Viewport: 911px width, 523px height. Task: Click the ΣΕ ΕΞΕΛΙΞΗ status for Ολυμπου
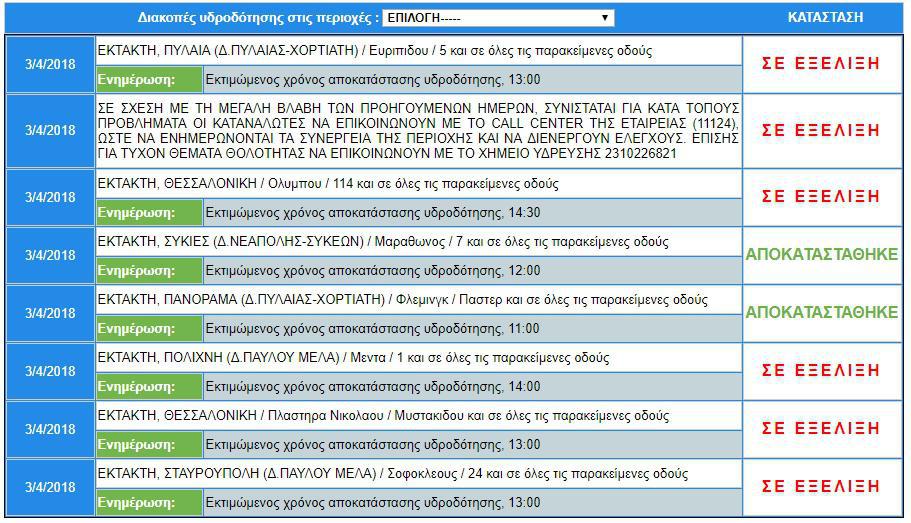[x=820, y=196]
